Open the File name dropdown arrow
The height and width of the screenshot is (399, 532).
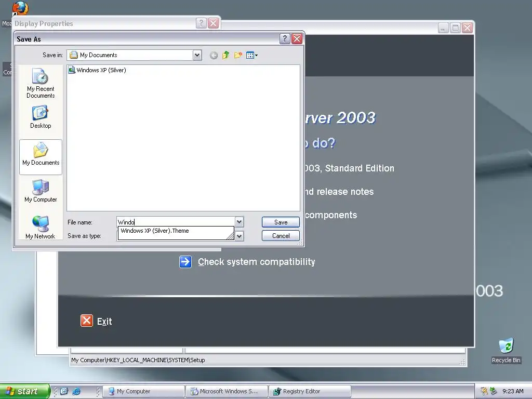(x=239, y=222)
